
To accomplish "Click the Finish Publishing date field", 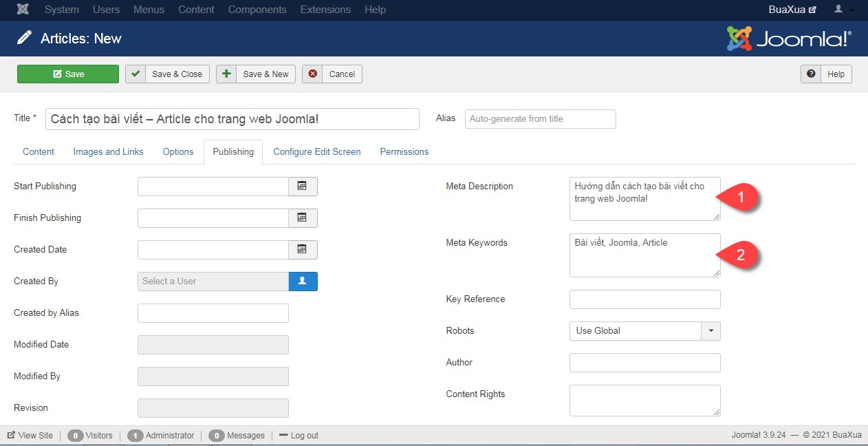I will [x=213, y=218].
